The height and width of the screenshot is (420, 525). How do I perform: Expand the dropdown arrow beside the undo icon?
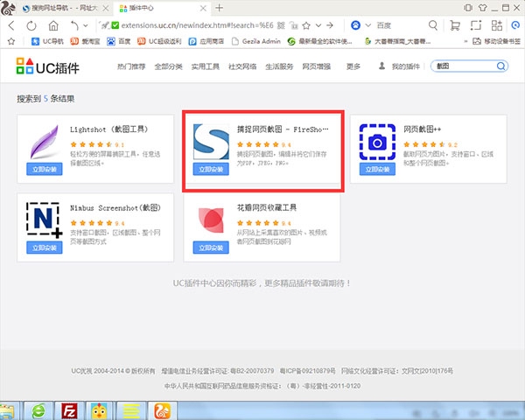(86, 25)
